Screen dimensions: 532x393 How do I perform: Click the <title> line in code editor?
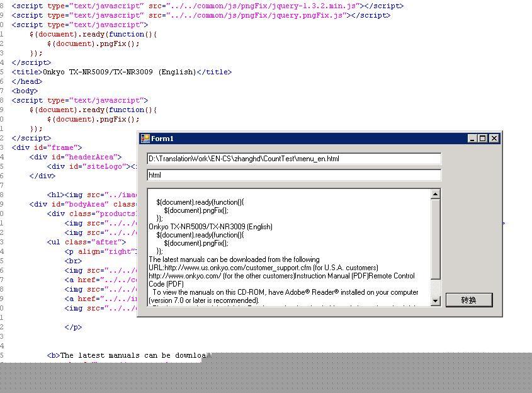122,72
